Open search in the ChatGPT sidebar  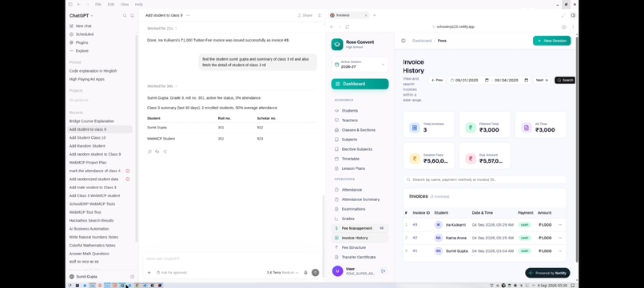(x=125, y=16)
